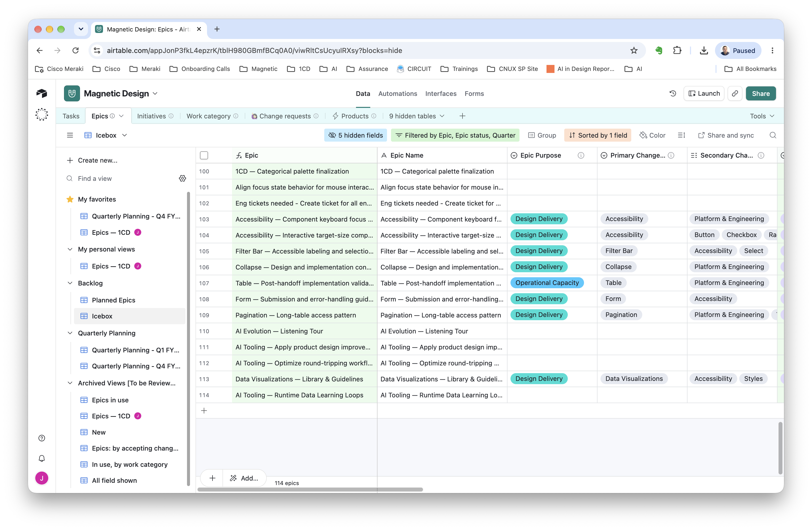Open notifications bell icon
The image size is (812, 530).
pos(41,458)
